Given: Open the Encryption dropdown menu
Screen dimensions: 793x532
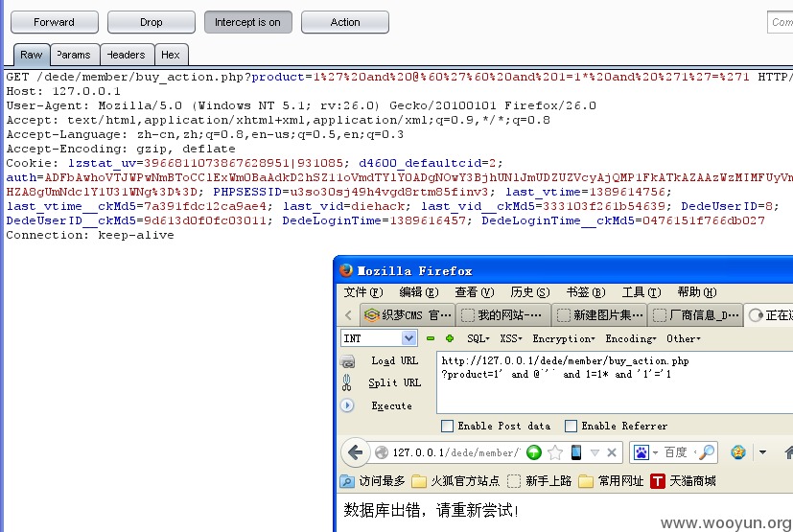Looking at the screenshot, I should coord(564,338).
